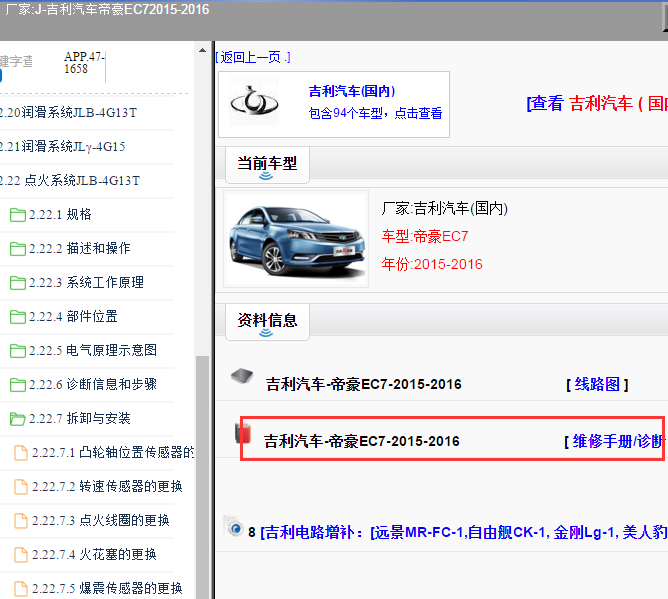
Task: Open the 维修手册/诊断 link
Action: coord(616,442)
